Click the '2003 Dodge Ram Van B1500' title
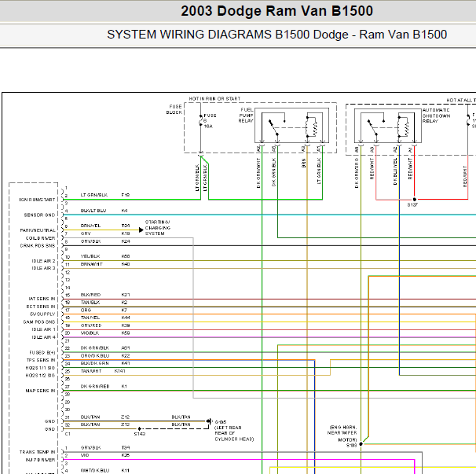Screen dimensions: 476x474 pyautogui.click(x=276, y=11)
